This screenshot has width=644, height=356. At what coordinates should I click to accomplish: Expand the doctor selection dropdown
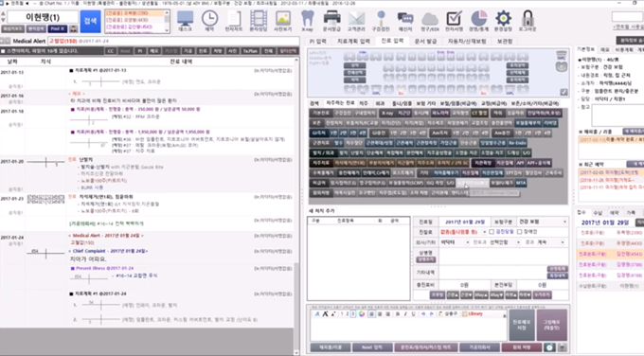455,242
